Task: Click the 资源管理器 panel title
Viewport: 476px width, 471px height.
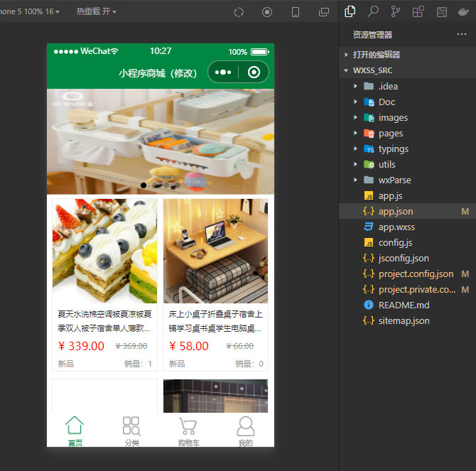Action: (x=372, y=35)
